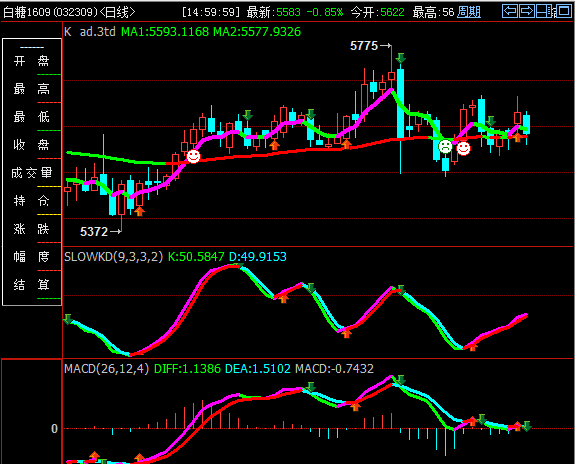The width and height of the screenshot is (575, 464).
Task: Click the red smiley right of the sad face
Action: (464, 148)
